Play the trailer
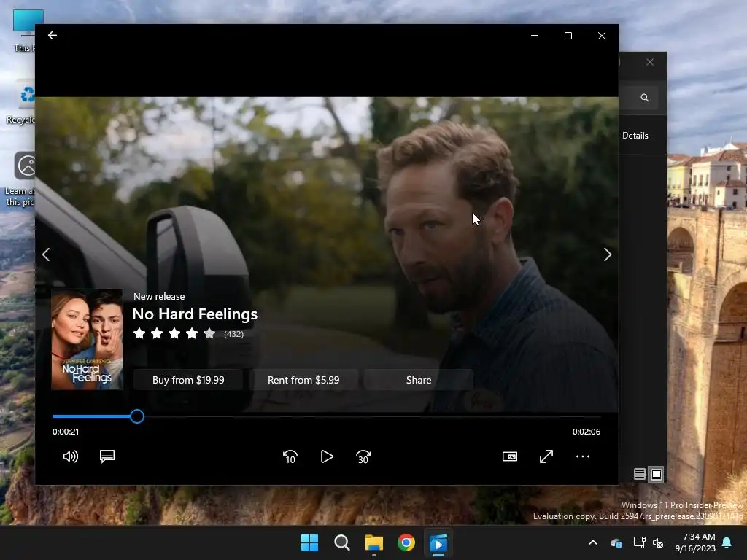Viewport: 747px width, 560px height. pos(327,456)
